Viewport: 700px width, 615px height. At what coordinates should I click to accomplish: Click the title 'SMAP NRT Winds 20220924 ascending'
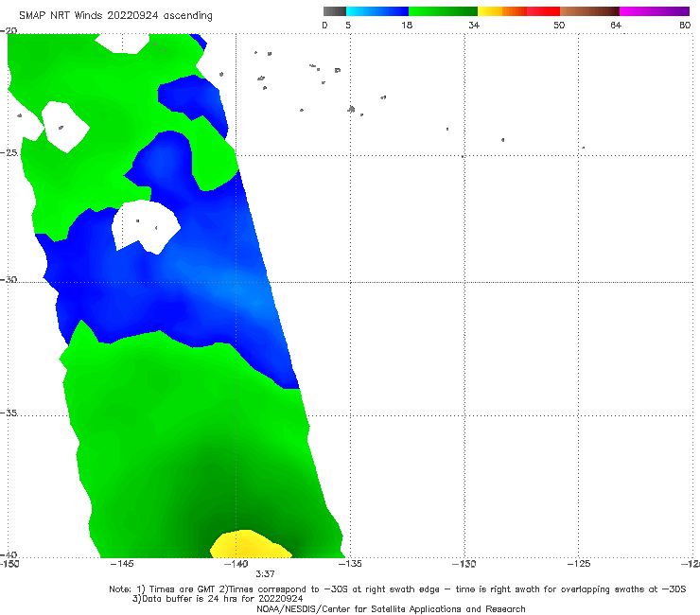115,16
